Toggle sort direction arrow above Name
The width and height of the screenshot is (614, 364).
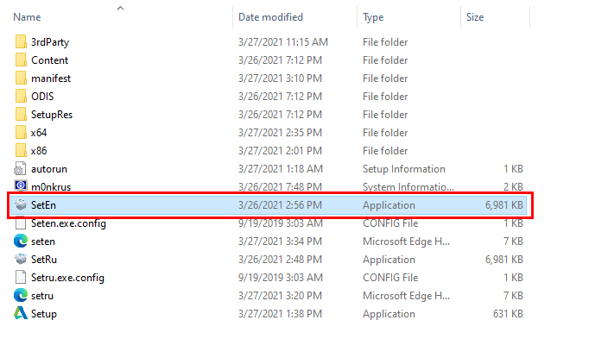pyautogui.click(x=120, y=8)
